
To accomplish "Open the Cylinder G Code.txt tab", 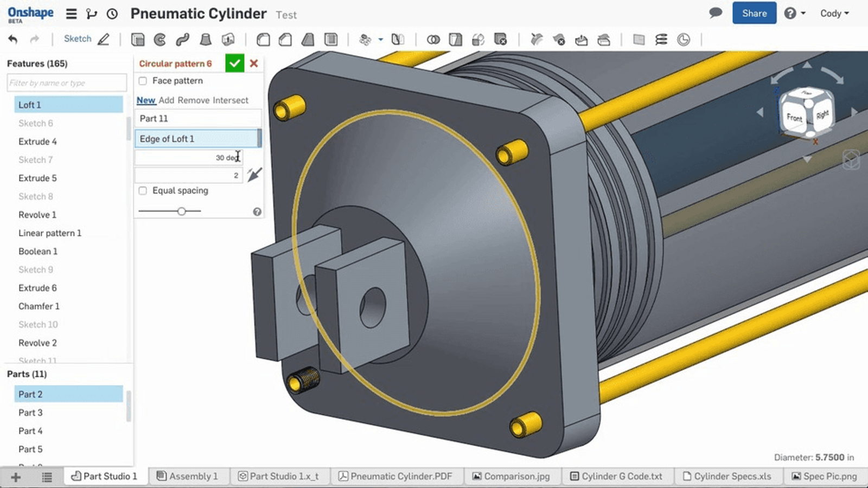I will (616, 476).
